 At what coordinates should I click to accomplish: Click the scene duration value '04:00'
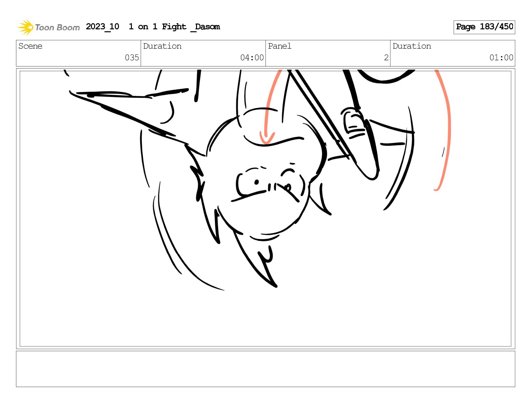coord(252,58)
